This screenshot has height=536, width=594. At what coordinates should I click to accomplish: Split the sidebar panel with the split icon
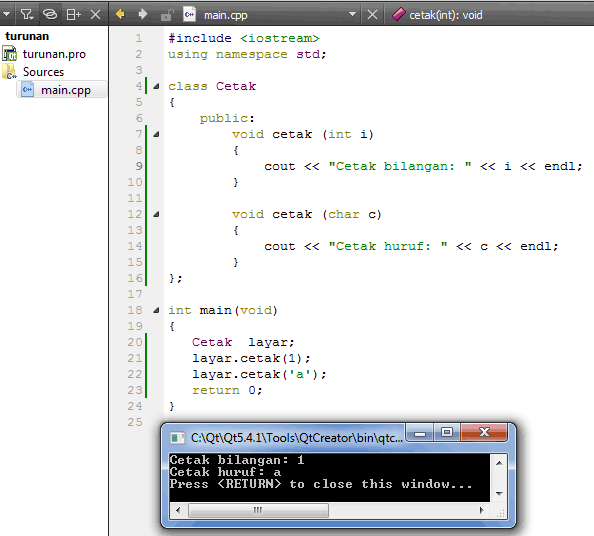pos(73,15)
